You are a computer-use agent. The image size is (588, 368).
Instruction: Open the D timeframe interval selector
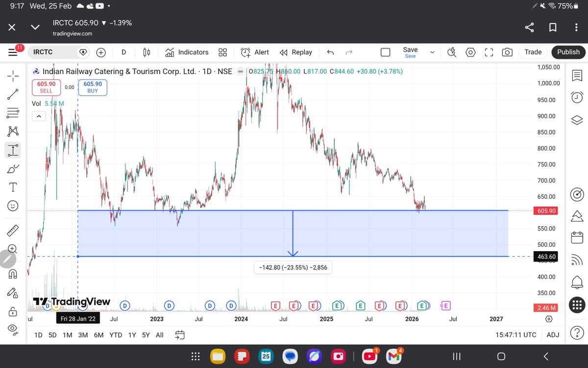point(123,52)
